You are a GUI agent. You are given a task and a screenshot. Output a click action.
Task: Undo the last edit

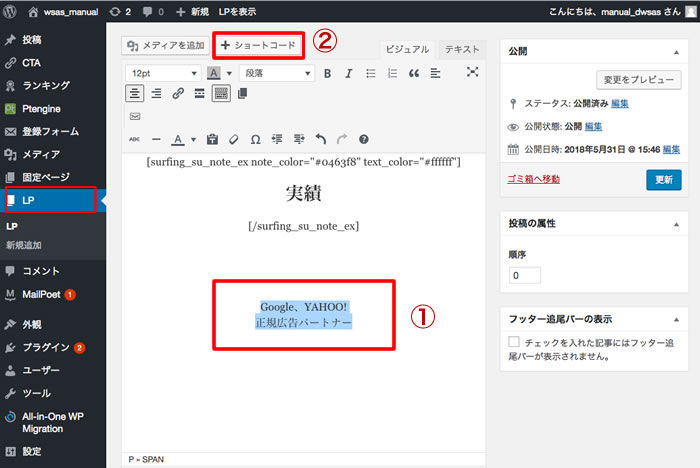321,139
